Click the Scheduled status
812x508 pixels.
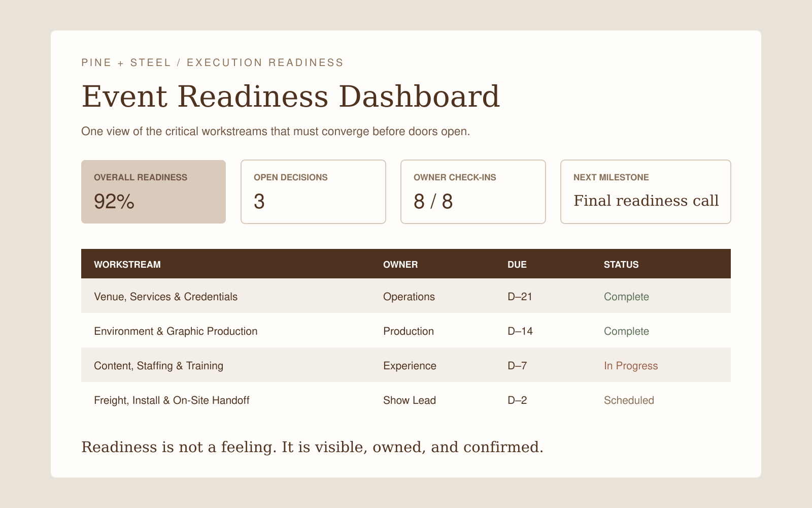(629, 400)
